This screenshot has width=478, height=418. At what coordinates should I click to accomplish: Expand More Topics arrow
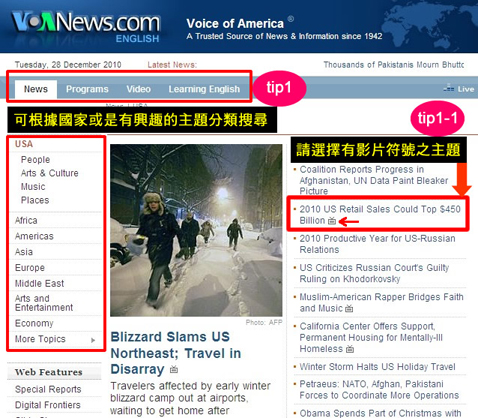(93, 340)
